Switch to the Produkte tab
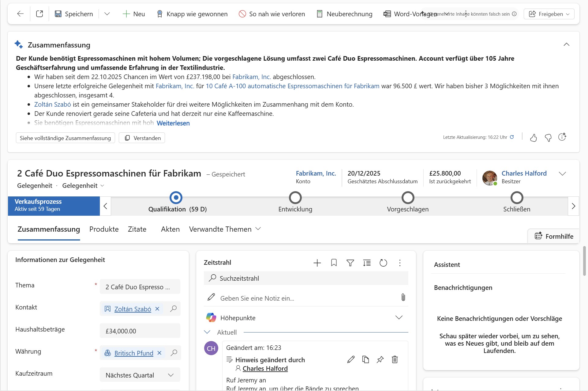The image size is (588, 391). click(x=104, y=229)
